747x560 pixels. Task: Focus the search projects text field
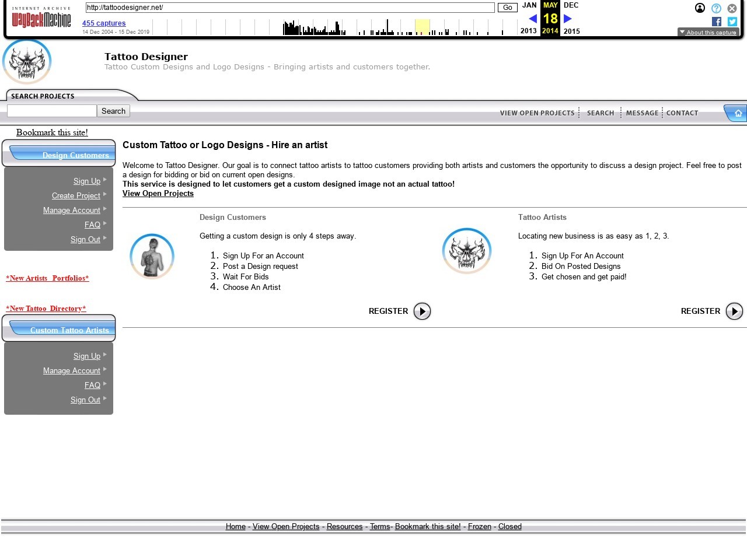pyautogui.click(x=51, y=111)
